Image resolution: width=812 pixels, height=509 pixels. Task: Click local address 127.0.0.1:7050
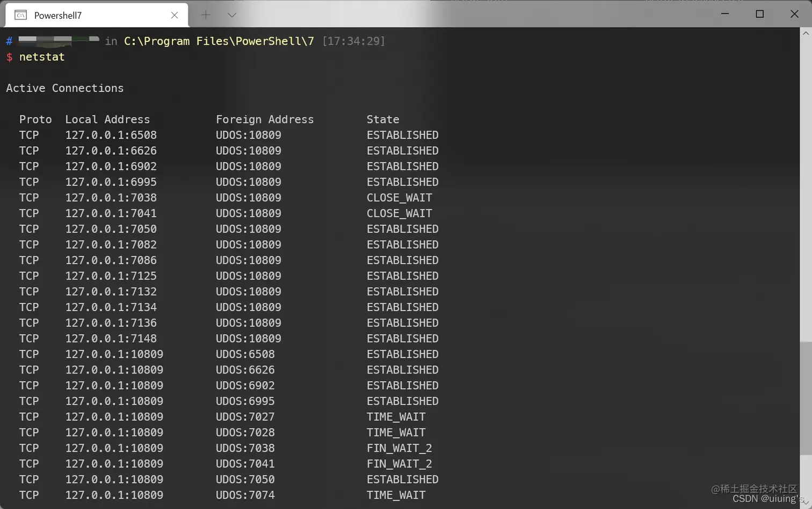[x=111, y=229]
